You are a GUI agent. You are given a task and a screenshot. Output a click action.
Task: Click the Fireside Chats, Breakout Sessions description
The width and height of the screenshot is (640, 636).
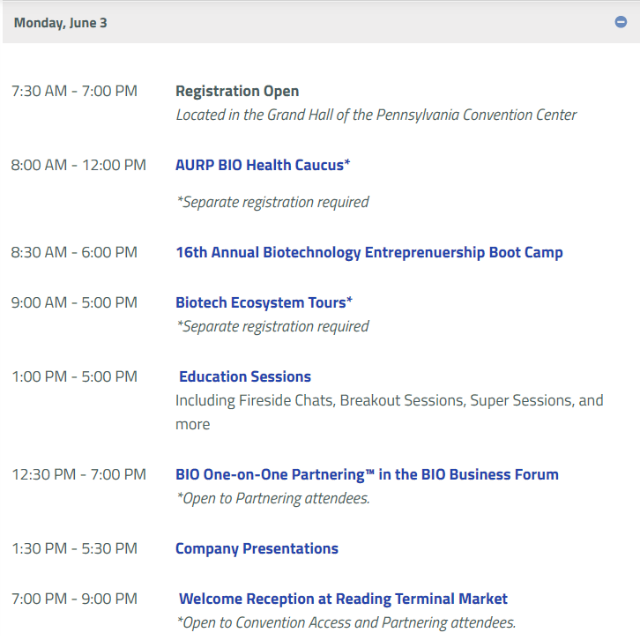tap(389, 401)
